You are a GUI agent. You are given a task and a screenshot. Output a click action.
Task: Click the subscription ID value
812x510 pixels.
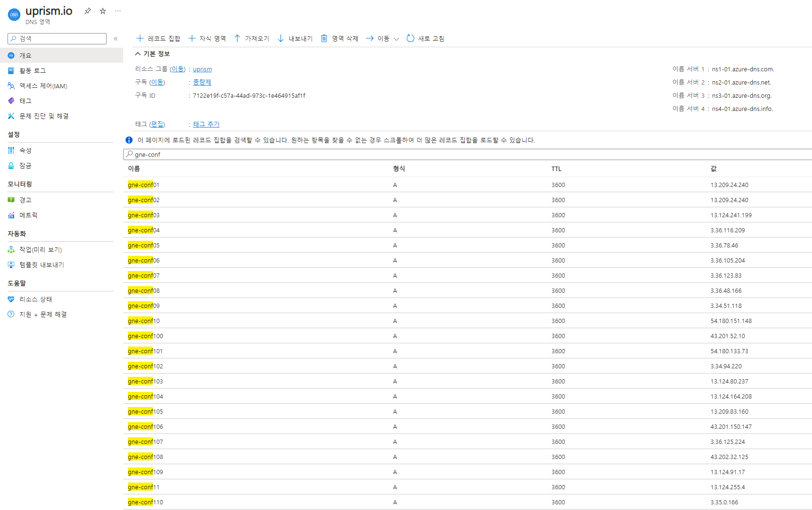point(249,95)
